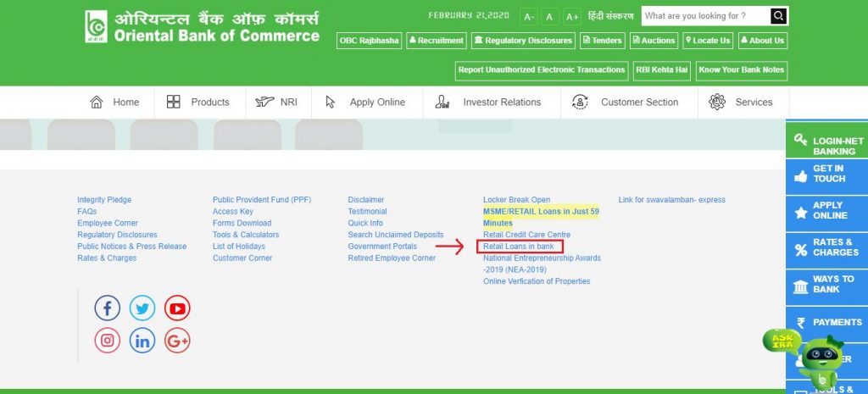Open the Products menu label

click(210, 103)
